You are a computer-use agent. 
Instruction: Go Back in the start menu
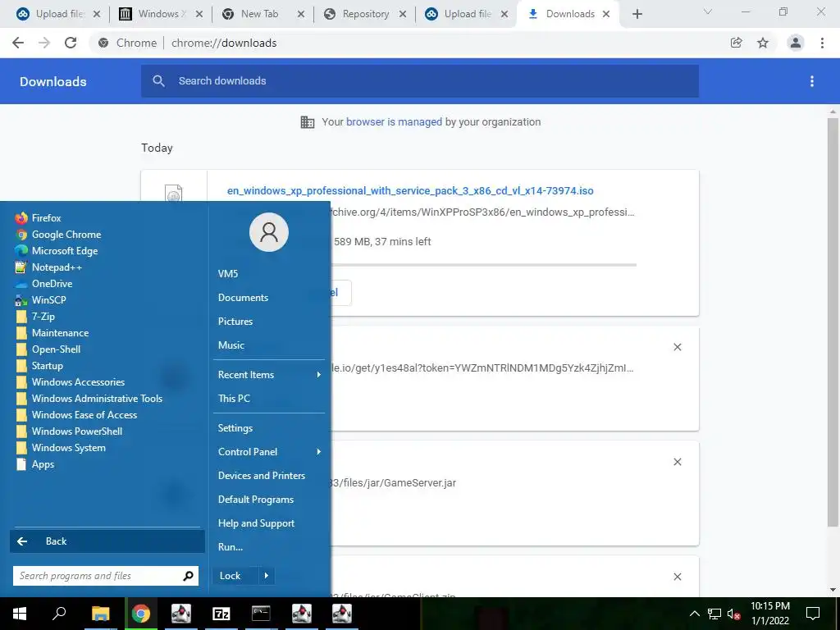pyautogui.click(x=107, y=541)
